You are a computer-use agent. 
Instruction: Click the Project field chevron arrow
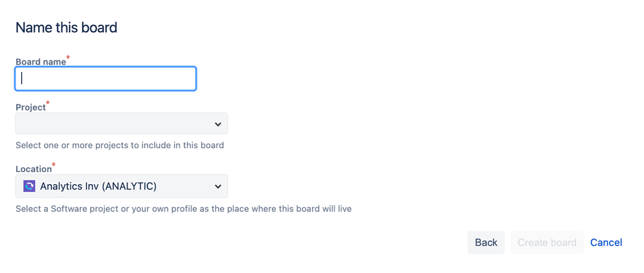click(218, 124)
